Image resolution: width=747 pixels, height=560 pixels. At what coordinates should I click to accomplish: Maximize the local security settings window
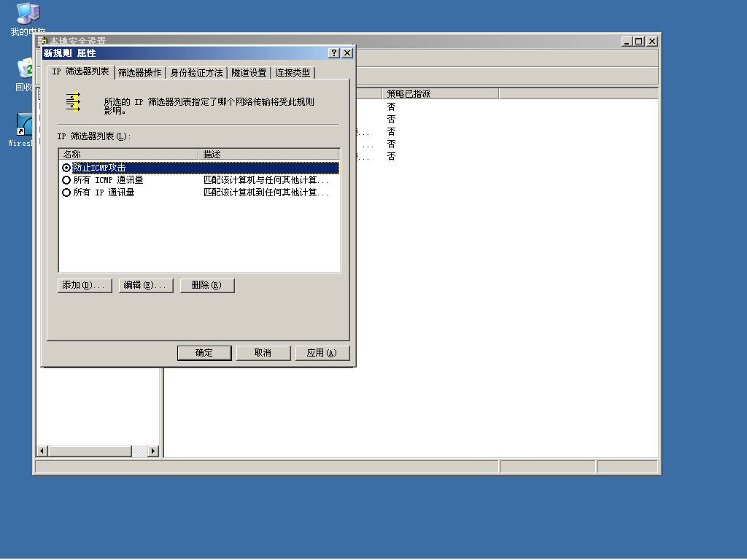[639, 42]
